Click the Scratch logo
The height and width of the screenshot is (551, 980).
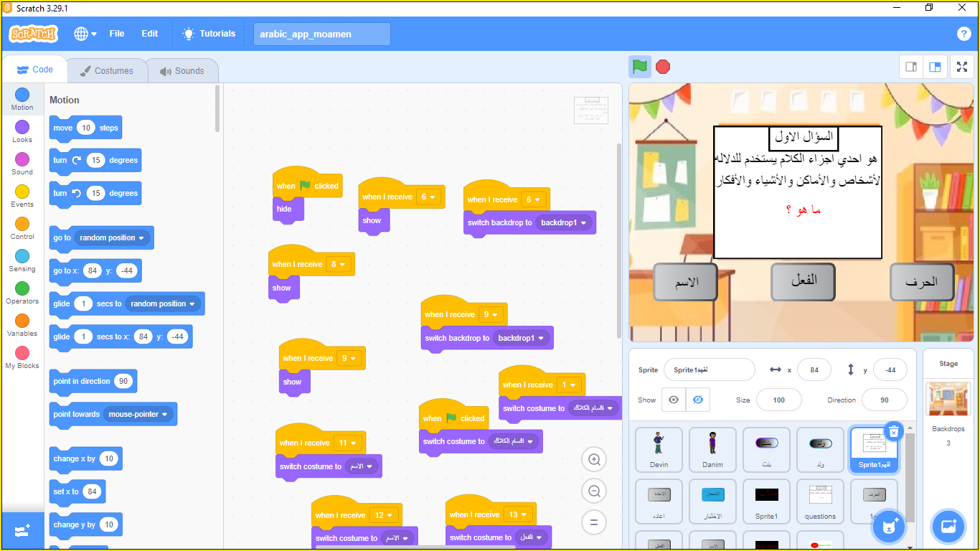coord(33,34)
